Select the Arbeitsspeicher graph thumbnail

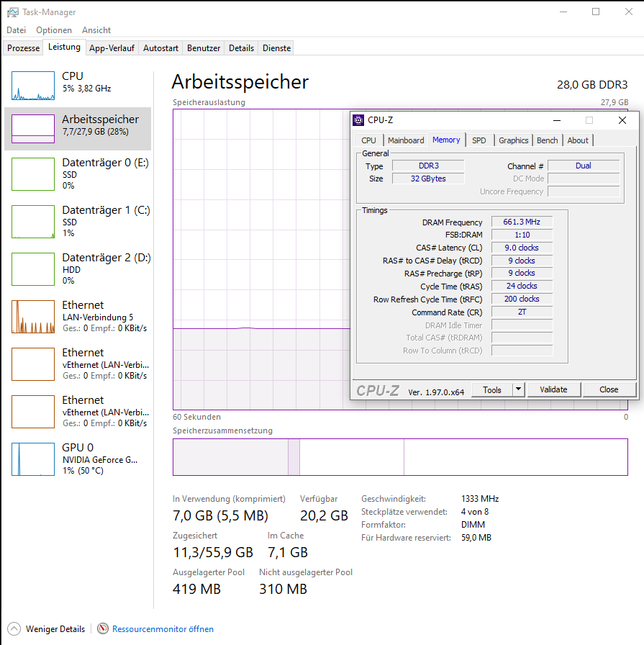(33, 129)
